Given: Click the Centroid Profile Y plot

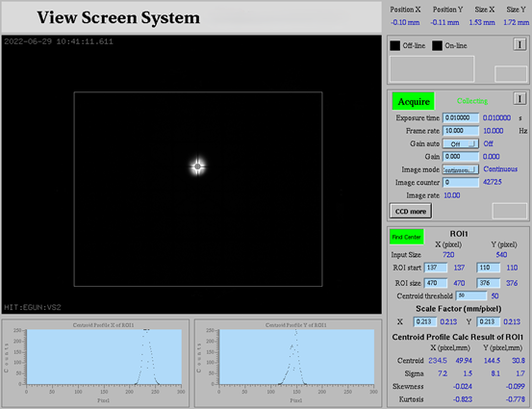Looking at the screenshot, I should pos(296,357).
